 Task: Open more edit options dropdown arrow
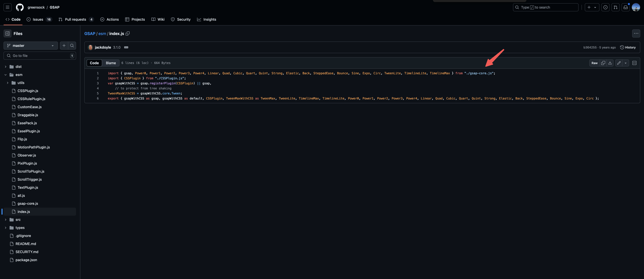[x=625, y=63]
